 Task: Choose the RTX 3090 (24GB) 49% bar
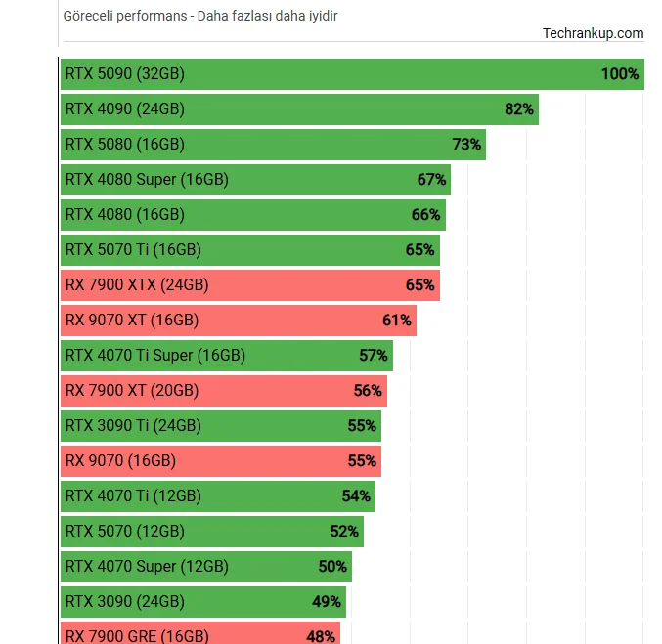(x=200, y=602)
